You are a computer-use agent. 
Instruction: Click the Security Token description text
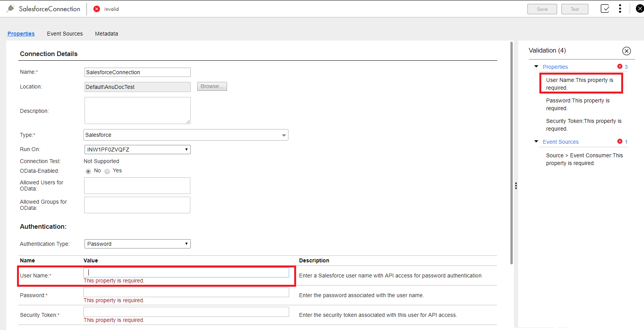[378, 315]
